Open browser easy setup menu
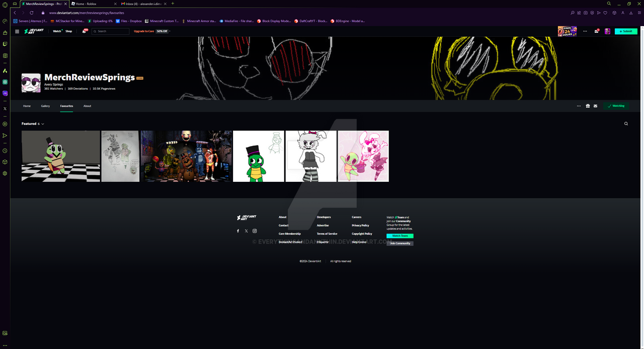The width and height of the screenshot is (644, 349). tap(639, 13)
